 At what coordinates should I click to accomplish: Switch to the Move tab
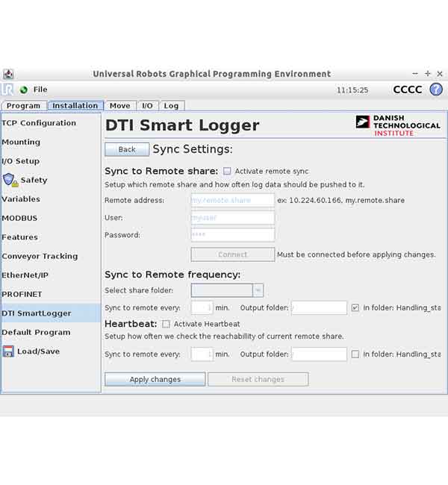120,106
